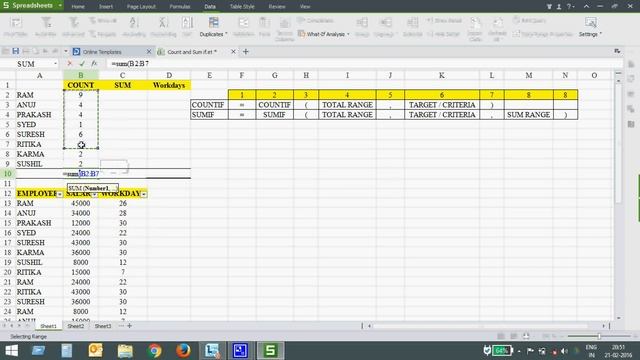Open File Explorer folder from the taskbar

click(125, 351)
